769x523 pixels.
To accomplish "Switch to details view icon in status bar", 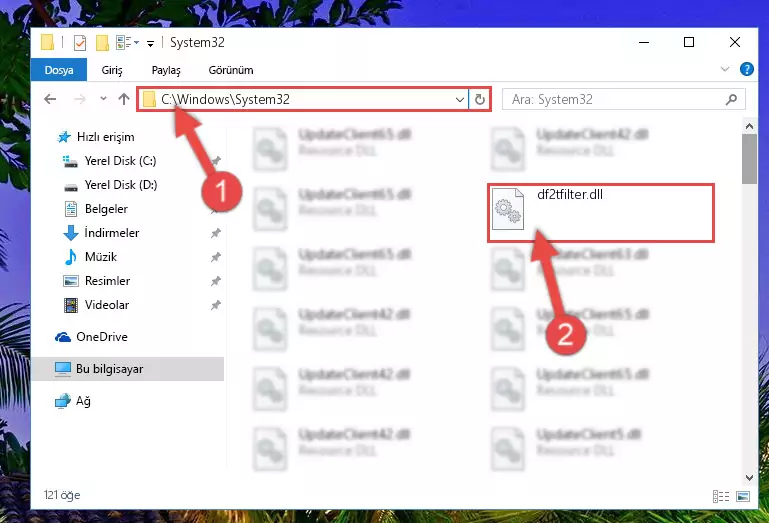I will [x=720, y=497].
